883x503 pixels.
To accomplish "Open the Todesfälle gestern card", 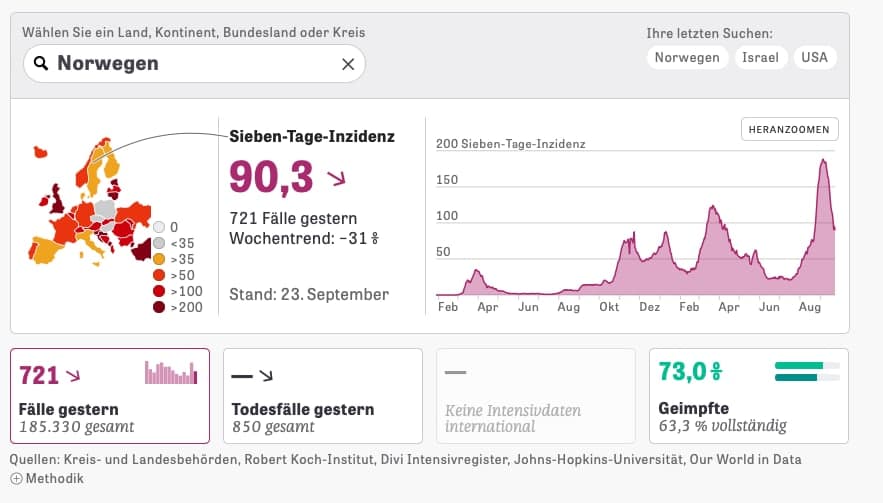I will (x=323, y=396).
